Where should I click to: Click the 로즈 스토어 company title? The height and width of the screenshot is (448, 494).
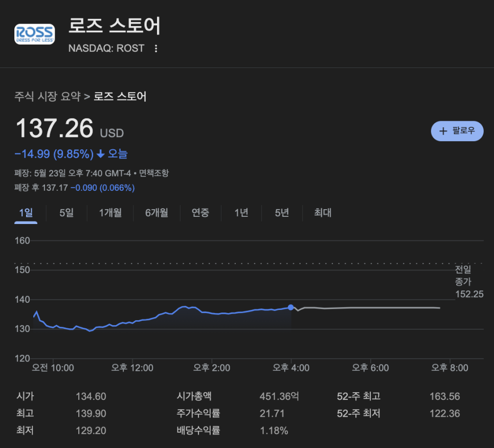[115, 26]
